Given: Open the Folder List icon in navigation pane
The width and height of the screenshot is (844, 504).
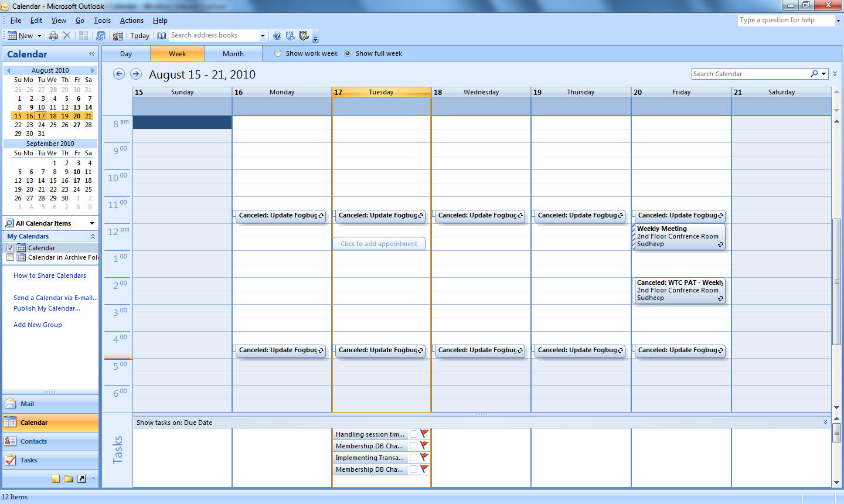Looking at the screenshot, I should click(x=69, y=479).
